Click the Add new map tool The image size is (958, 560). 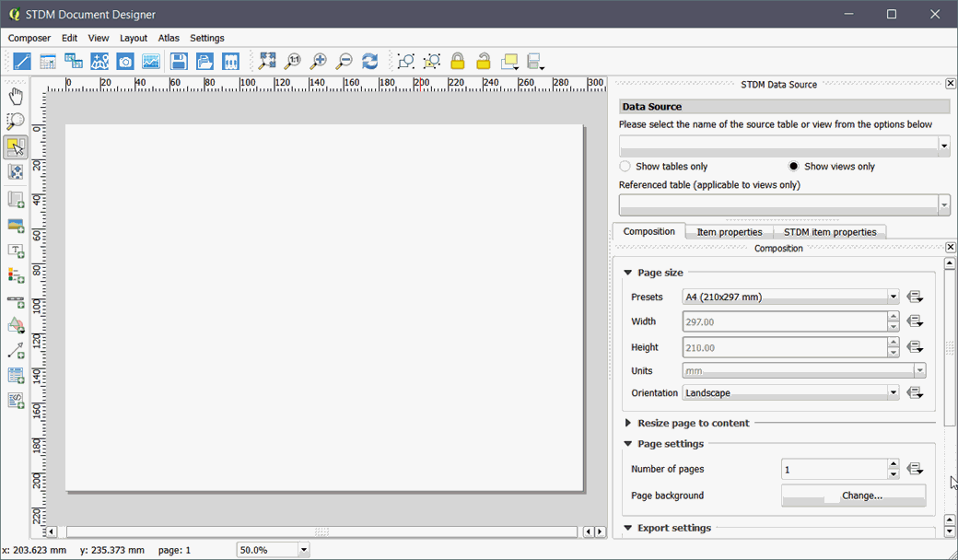(x=16, y=199)
